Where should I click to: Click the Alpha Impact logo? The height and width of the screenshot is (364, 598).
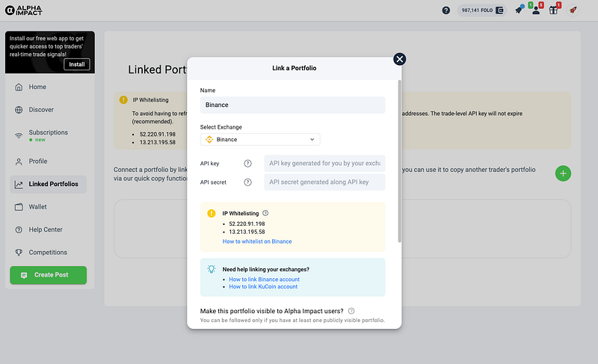tap(23, 10)
